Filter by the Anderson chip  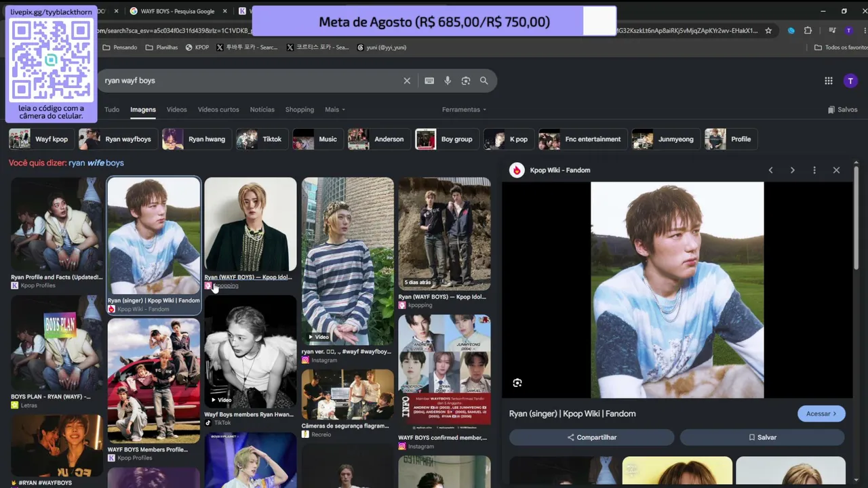379,140
